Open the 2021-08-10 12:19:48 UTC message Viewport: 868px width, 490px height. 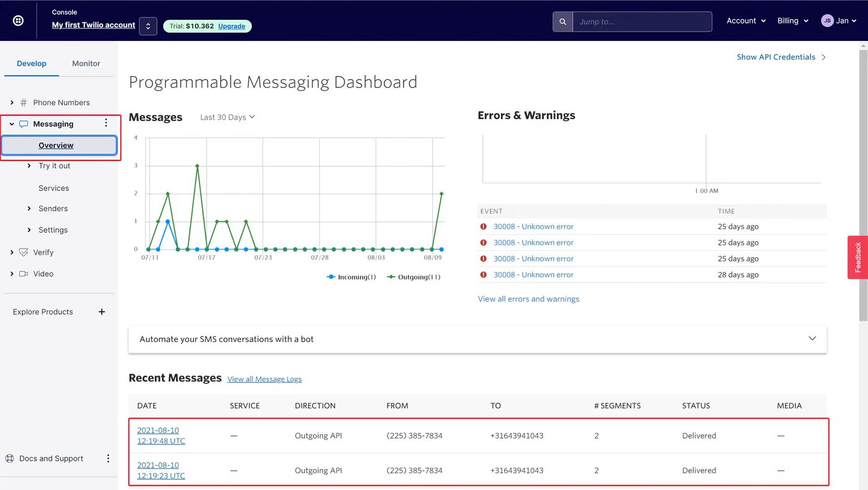tap(161, 435)
